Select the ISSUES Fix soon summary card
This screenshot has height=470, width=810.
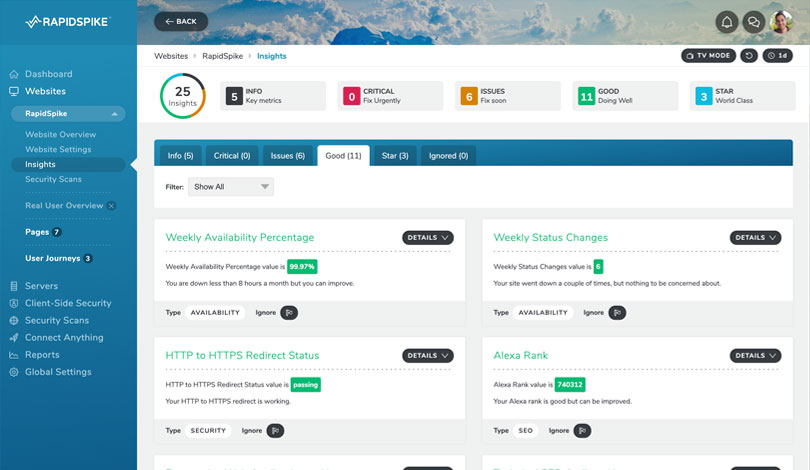tap(507, 96)
